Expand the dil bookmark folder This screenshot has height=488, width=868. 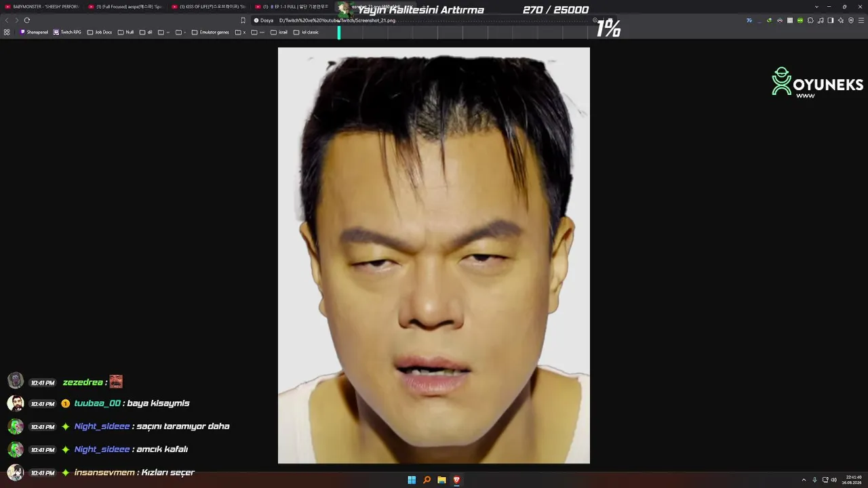pyautogui.click(x=146, y=32)
